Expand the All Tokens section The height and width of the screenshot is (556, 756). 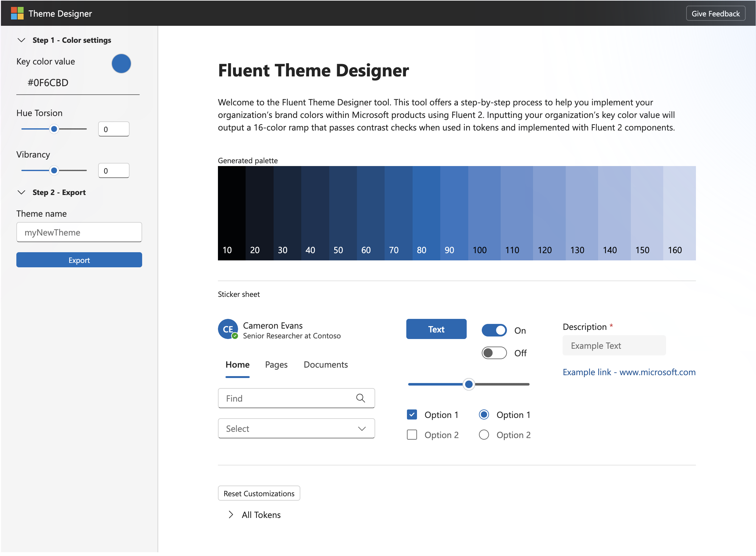pos(231,514)
